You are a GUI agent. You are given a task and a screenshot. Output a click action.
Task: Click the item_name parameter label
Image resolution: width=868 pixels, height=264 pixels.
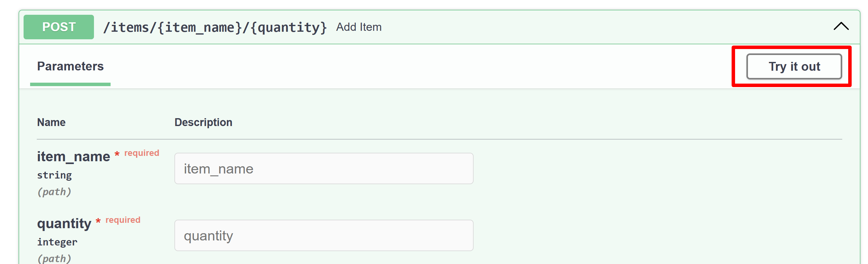[x=74, y=156]
